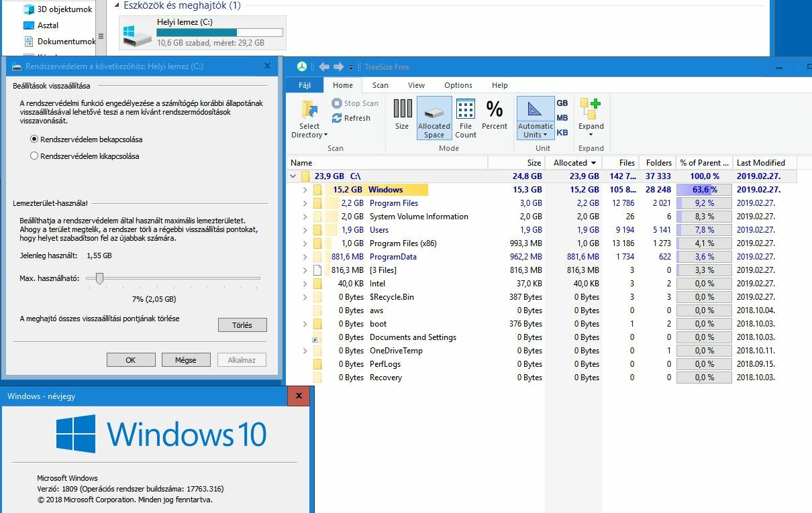812x513 pixels.
Task: Select the PerfLogs folder row
Action: click(x=543, y=364)
